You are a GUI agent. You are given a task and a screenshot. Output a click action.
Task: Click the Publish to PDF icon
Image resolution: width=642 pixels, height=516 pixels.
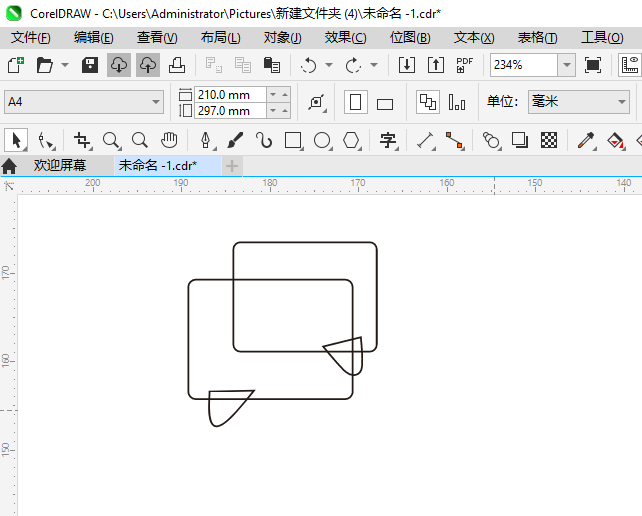[x=464, y=65]
